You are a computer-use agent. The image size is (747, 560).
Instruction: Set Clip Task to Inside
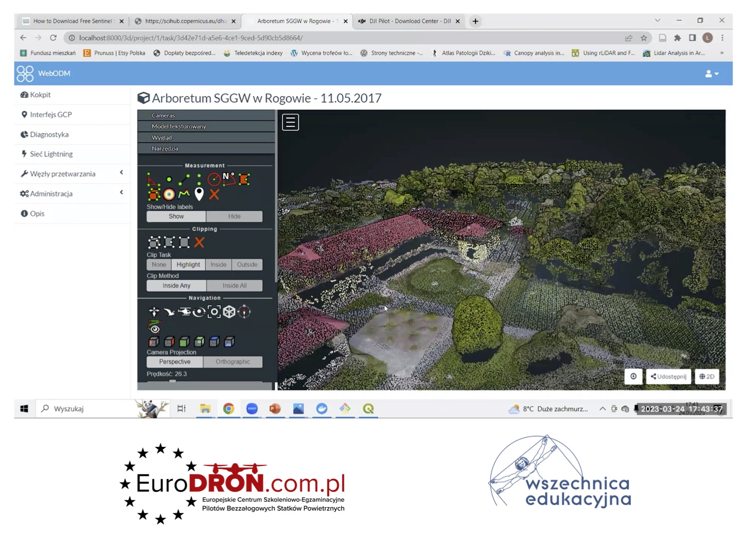pos(218,265)
